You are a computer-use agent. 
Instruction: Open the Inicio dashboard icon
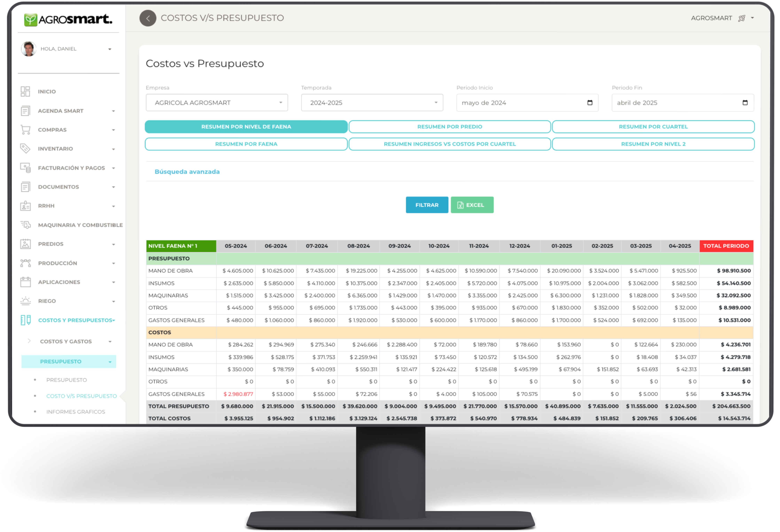(25, 91)
